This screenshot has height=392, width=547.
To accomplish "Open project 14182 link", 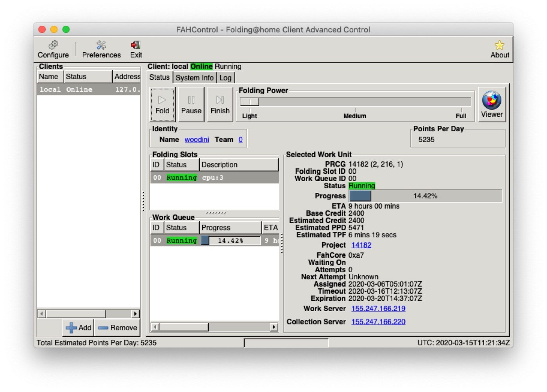I will click(361, 245).
